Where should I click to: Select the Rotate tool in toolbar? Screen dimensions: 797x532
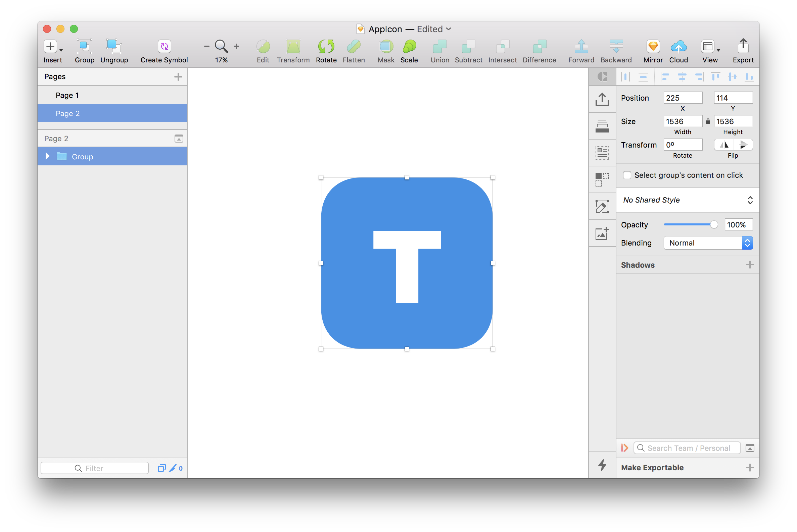click(x=326, y=47)
